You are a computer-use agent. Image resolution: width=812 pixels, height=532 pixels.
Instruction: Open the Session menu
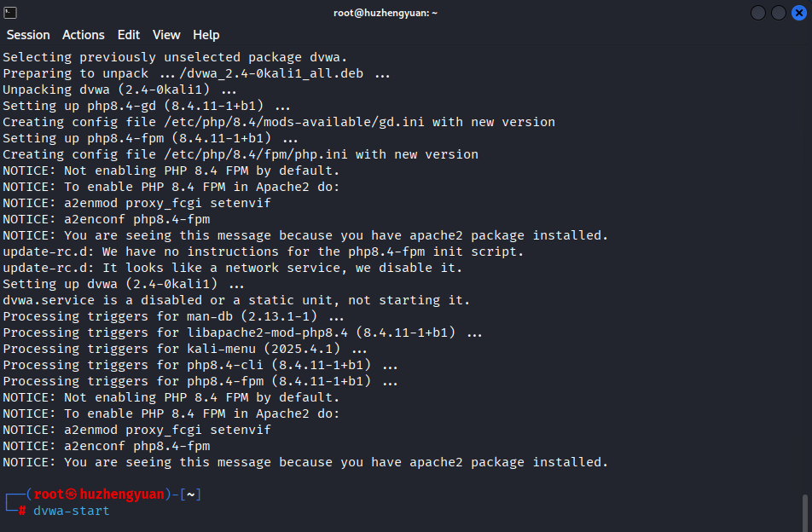click(x=28, y=35)
